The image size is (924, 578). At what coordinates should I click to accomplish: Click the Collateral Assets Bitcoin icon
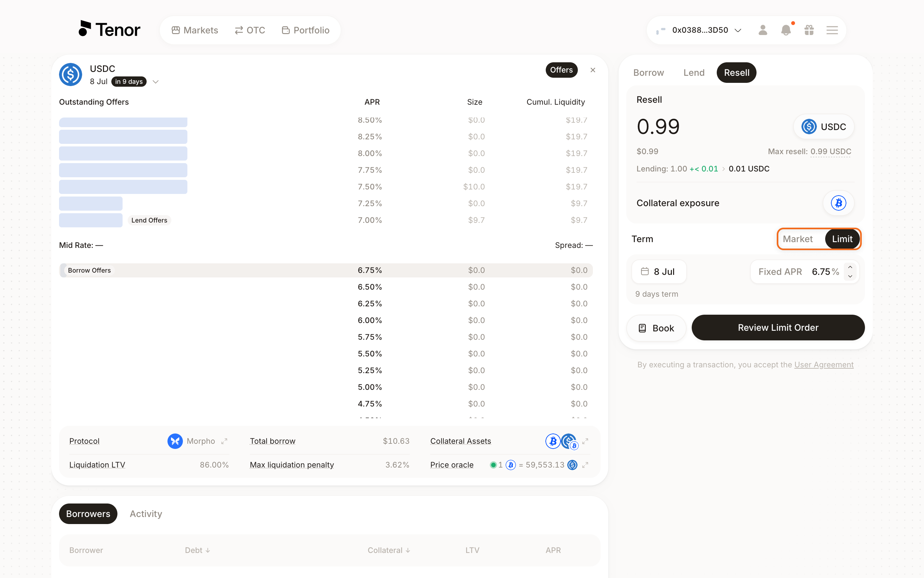[x=552, y=441]
